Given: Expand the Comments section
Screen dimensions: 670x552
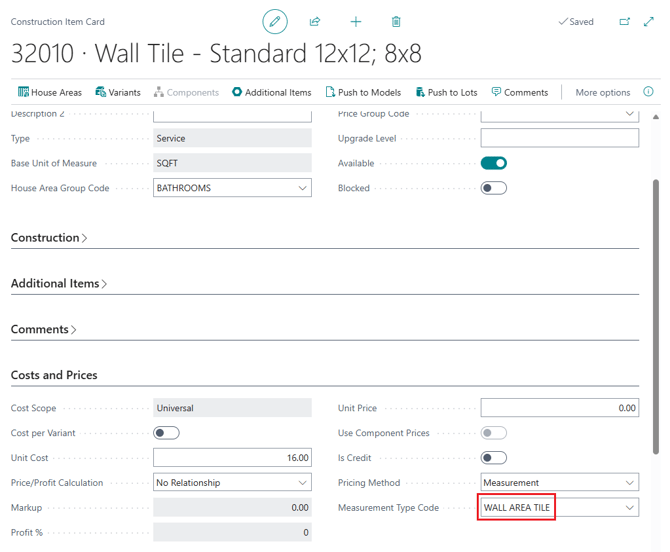Looking at the screenshot, I should coord(43,329).
